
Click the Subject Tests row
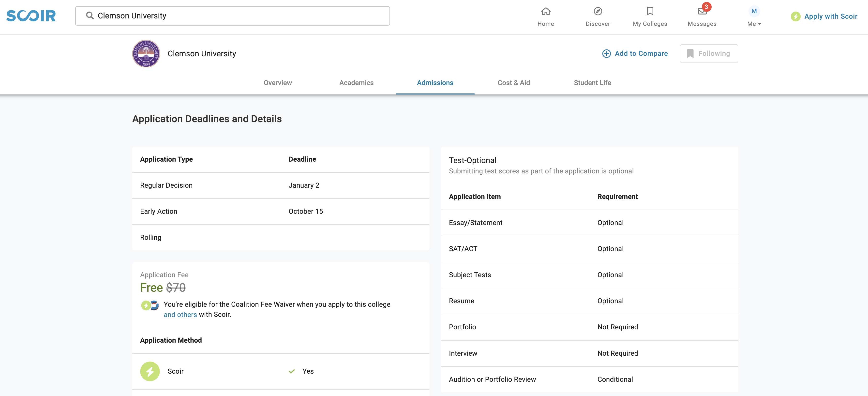589,275
